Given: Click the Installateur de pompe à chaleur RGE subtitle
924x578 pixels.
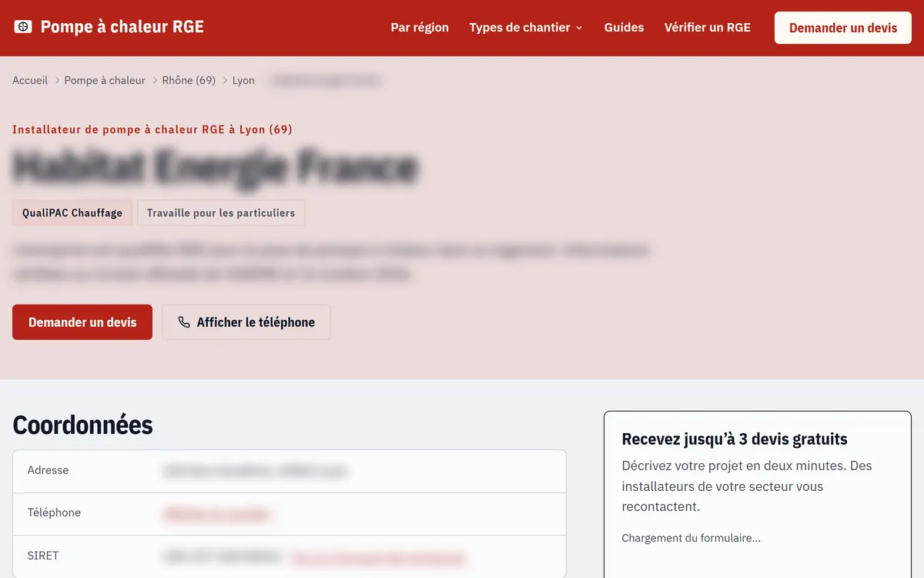Looking at the screenshot, I should 152,129.
